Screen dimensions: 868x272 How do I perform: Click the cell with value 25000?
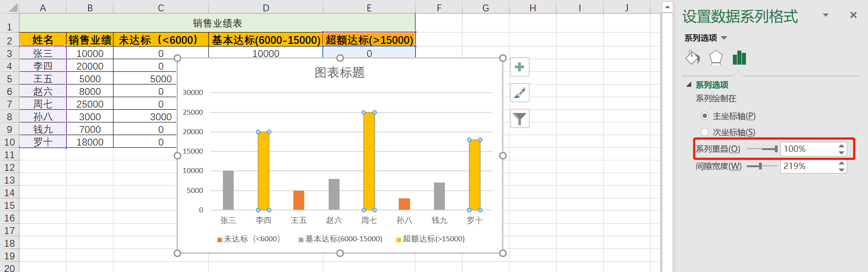point(90,104)
